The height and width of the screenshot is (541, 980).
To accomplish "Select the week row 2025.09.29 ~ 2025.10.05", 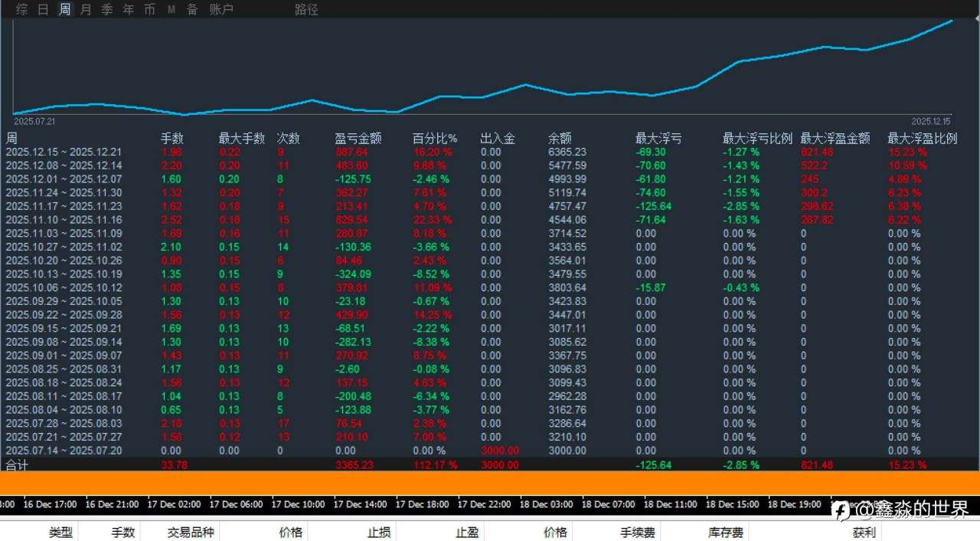I will pos(490,301).
